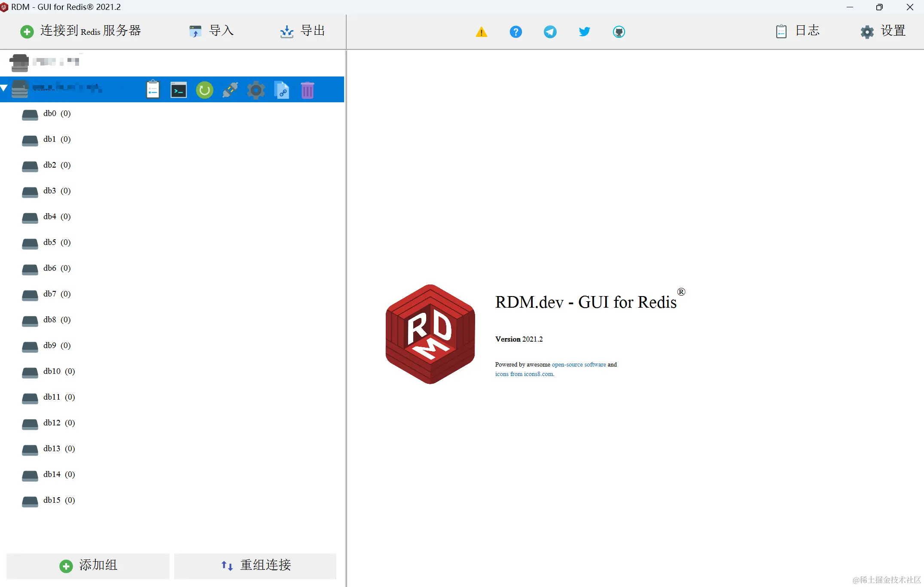Open the GitHub icon in toolbar

tap(619, 32)
